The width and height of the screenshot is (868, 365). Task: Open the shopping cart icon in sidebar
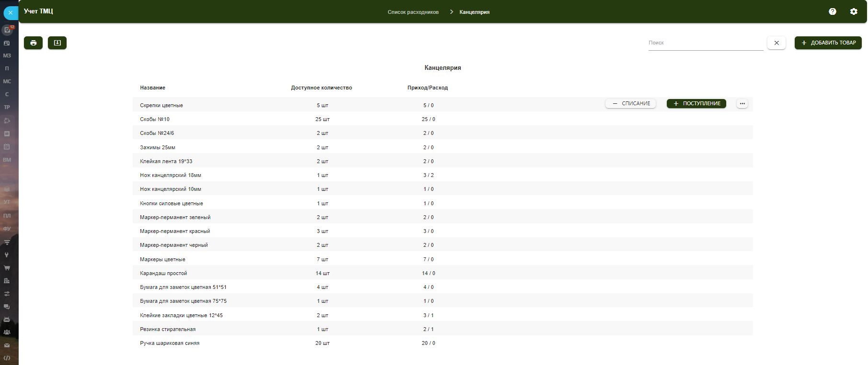click(7, 268)
